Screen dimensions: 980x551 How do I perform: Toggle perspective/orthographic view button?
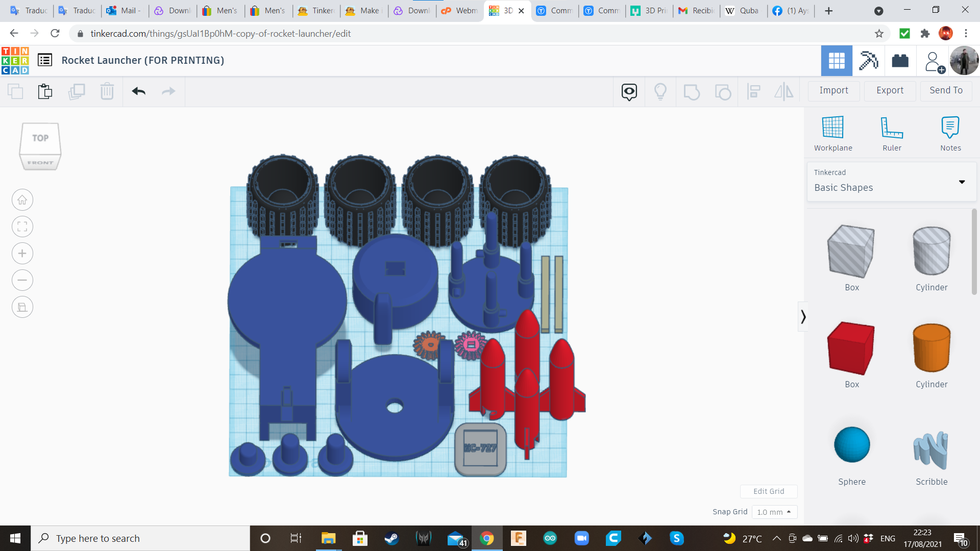pyautogui.click(x=22, y=307)
